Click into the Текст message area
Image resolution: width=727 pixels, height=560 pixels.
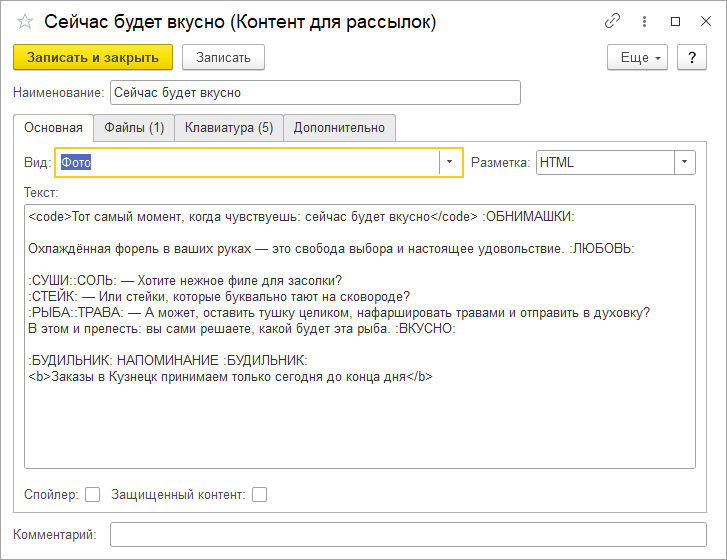tap(360, 337)
